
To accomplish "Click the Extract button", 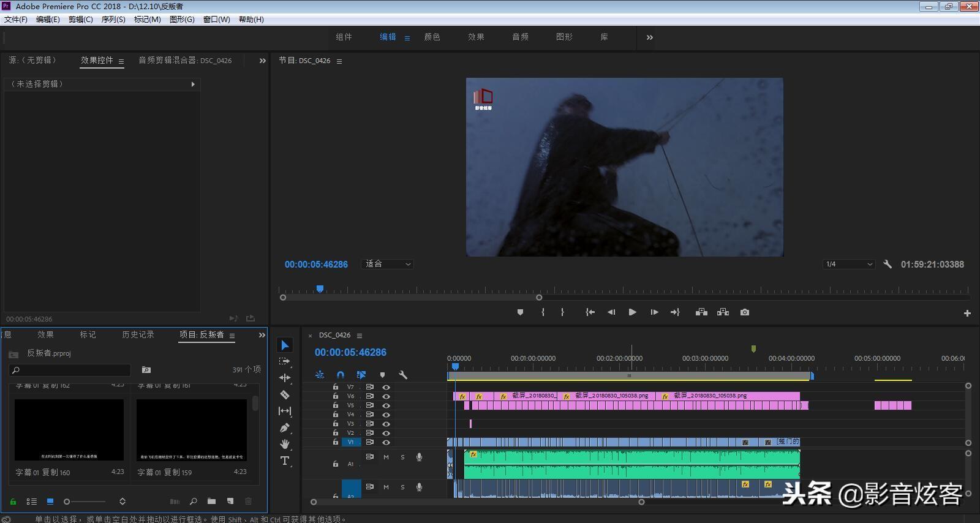I will (723, 312).
